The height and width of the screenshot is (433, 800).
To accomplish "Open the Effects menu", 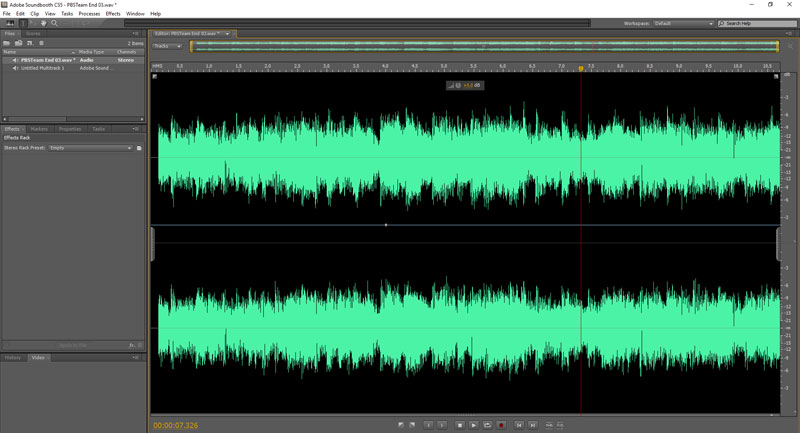I will (113, 14).
